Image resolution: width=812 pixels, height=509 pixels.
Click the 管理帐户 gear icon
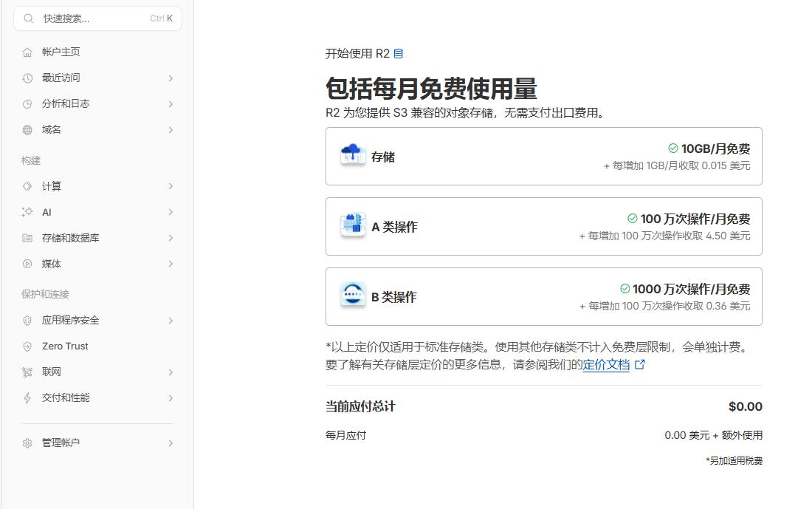tap(27, 443)
